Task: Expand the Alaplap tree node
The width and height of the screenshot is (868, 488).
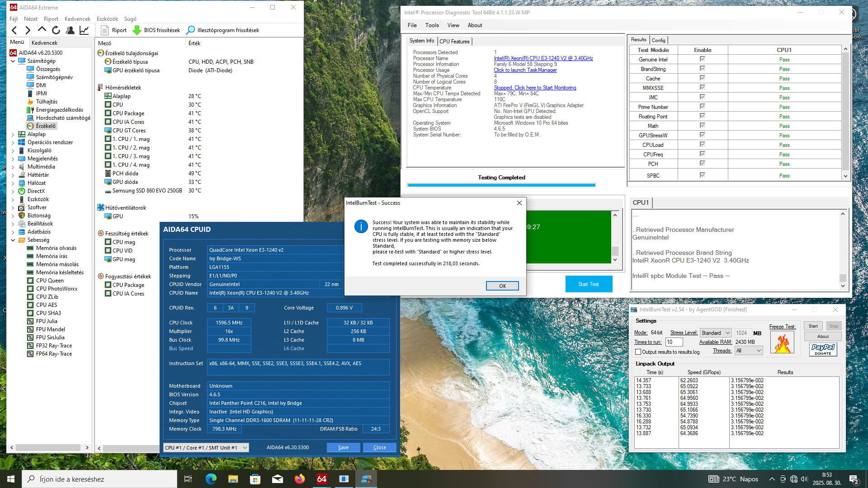Action: [13, 134]
